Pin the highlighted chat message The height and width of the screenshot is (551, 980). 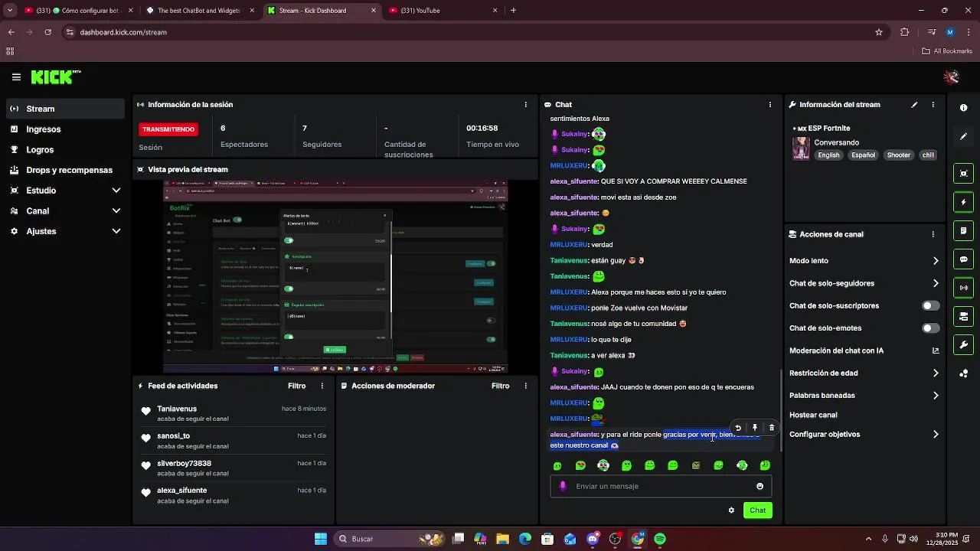click(x=755, y=429)
